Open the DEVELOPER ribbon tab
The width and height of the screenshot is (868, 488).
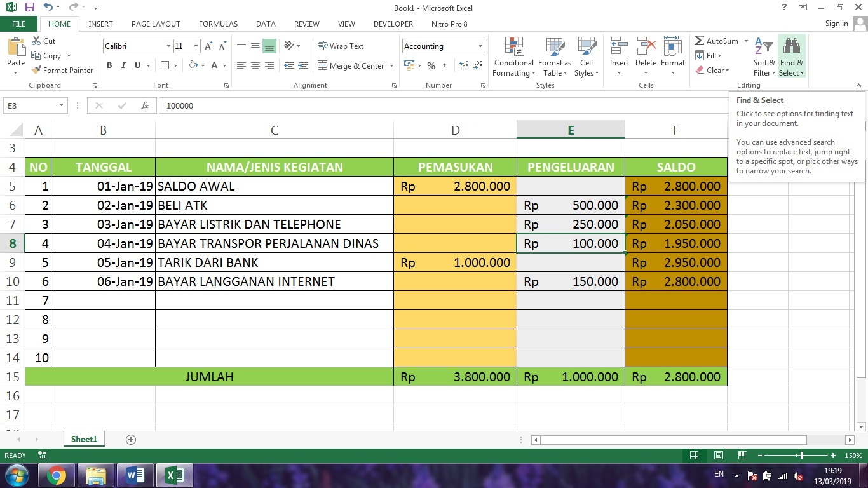[x=393, y=24]
